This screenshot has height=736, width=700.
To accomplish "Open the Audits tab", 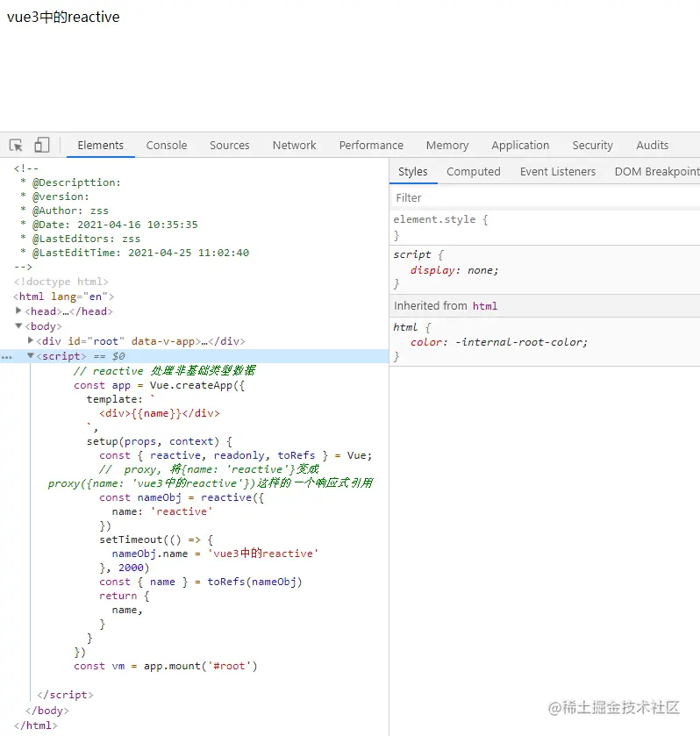I will (x=652, y=146).
